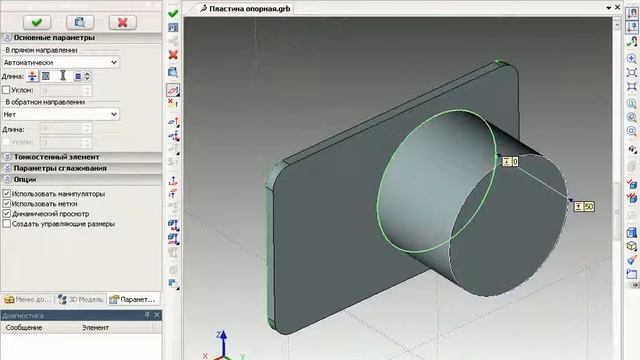The image size is (640, 360).
Task: Open the Автоматически dropdown for the forward direction
Action: click(61, 62)
